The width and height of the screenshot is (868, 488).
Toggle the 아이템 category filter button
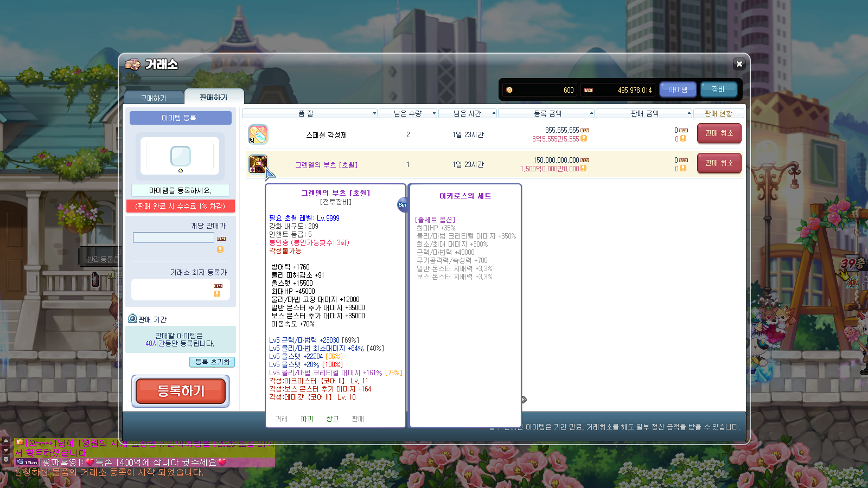(678, 89)
